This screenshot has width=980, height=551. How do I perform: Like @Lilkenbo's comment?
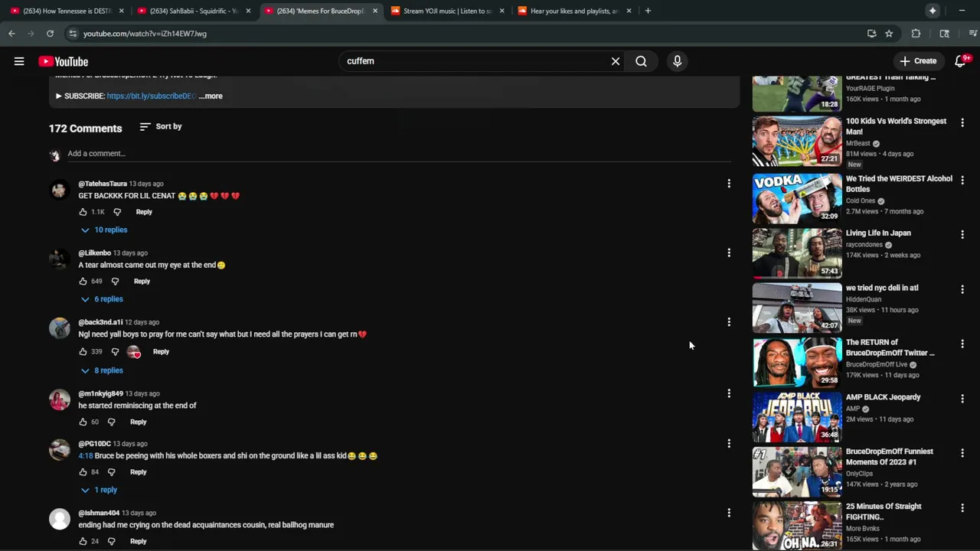point(83,281)
